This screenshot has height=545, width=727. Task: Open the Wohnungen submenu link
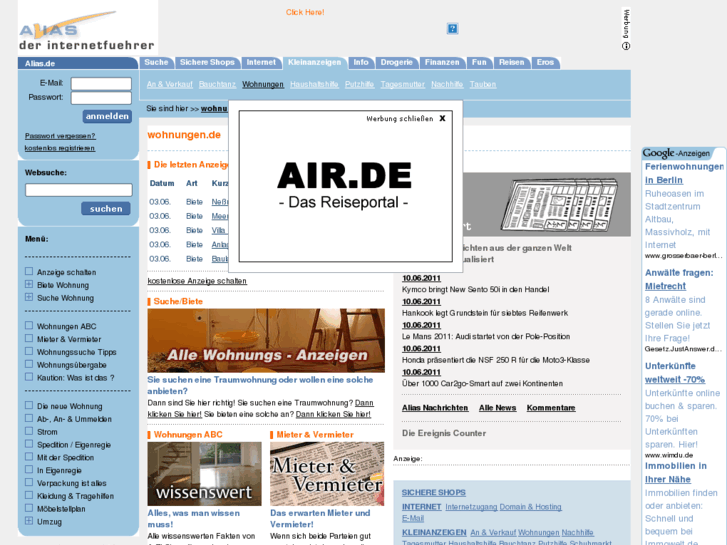click(263, 84)
